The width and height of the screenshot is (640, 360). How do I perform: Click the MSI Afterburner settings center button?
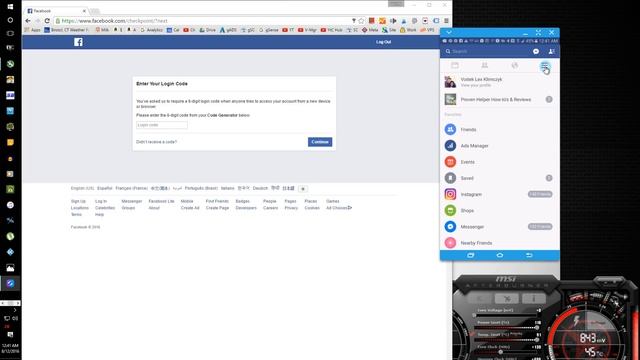507,298
